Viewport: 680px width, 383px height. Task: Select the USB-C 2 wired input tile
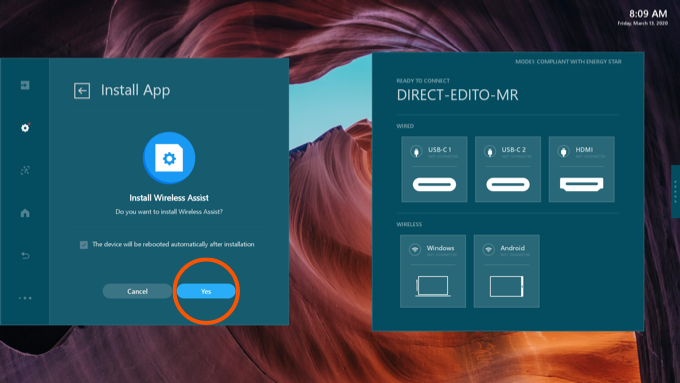coord(508,169)
